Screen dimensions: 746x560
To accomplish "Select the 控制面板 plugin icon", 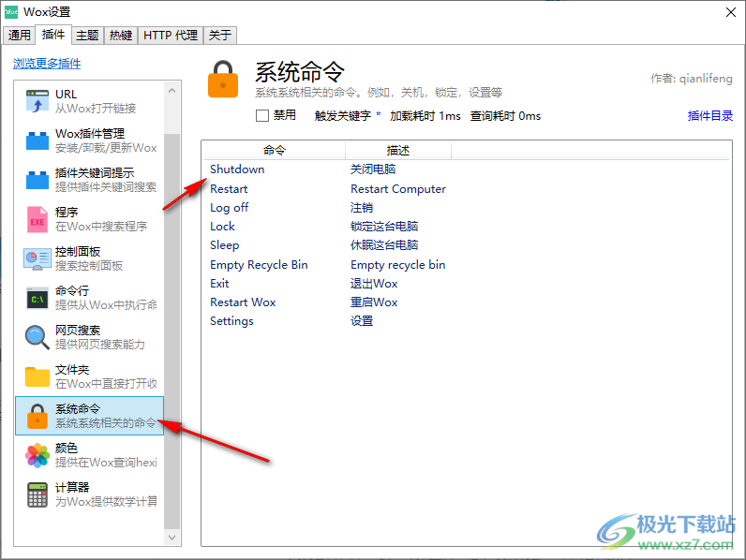I will point(37,258).
